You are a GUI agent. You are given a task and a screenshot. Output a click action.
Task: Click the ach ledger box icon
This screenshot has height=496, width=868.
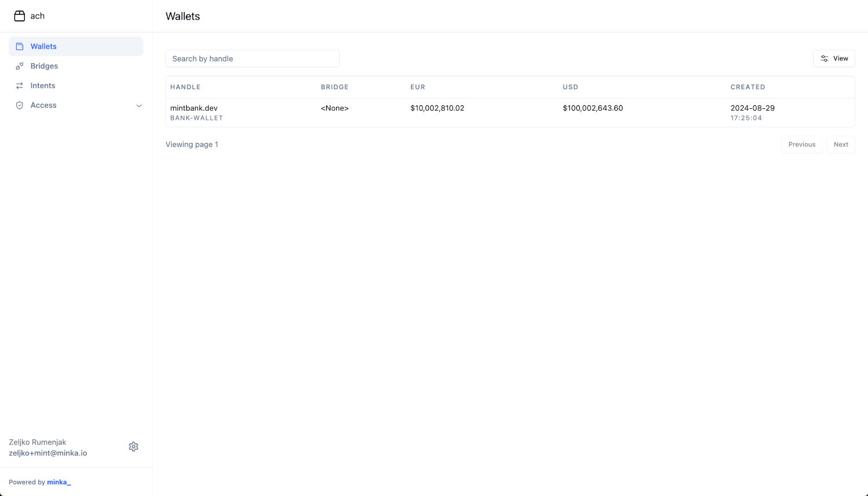(x=20, y=16)
